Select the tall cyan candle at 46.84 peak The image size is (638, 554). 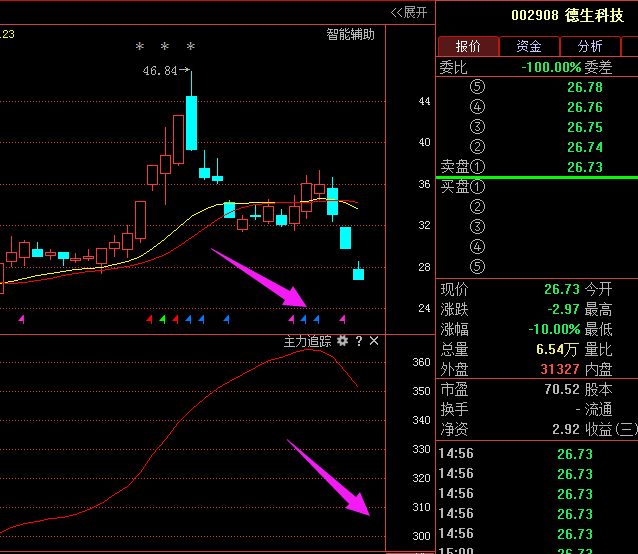[x=191, y=122]
